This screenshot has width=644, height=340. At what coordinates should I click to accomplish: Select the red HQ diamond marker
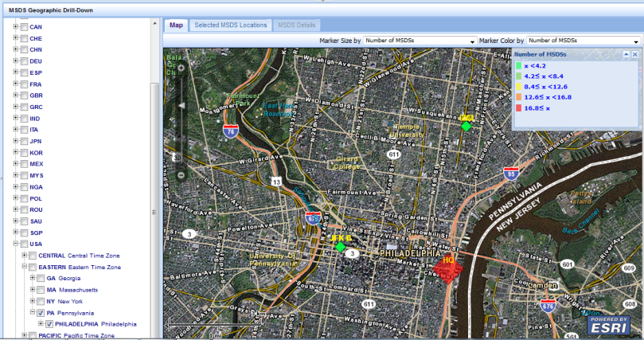(447, 268)
